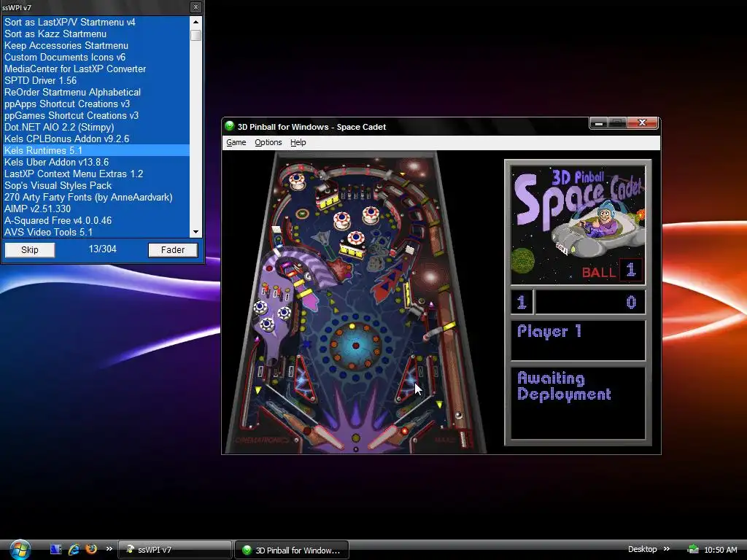Open the Options menu in Pinball
The height and width of the screenshot is (560, 747).
click(268, 142)
